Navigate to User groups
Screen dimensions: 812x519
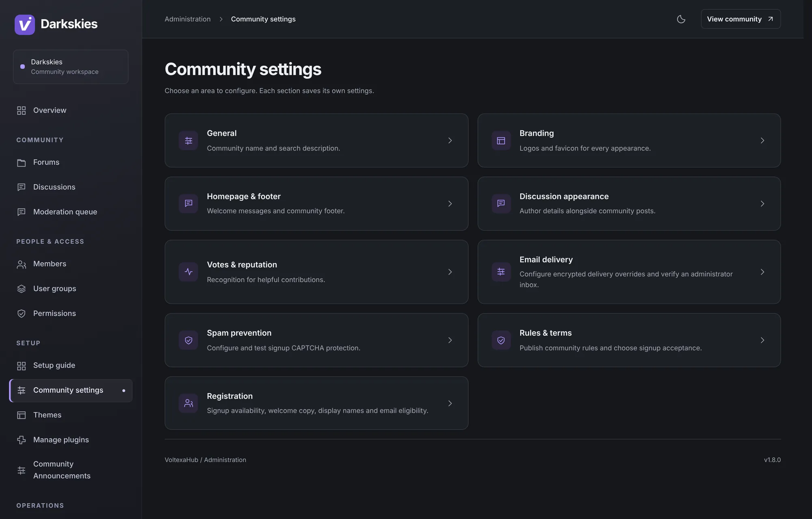[71, 289]
